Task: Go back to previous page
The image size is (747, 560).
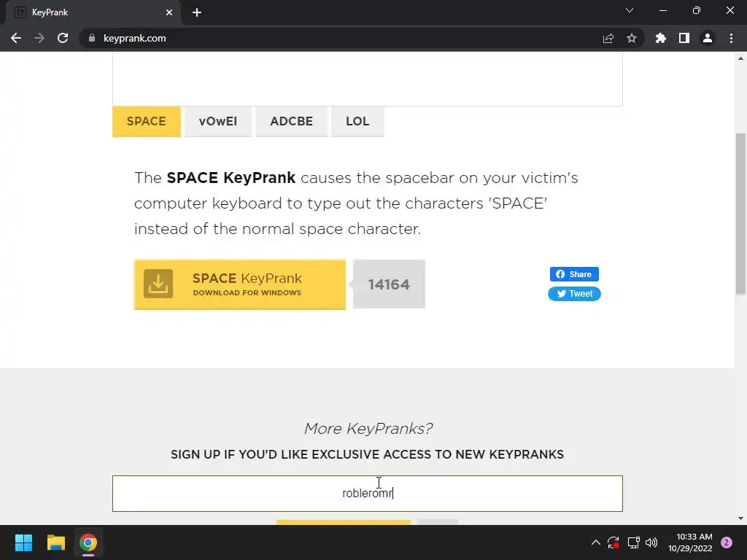Action: pos(16,38)
